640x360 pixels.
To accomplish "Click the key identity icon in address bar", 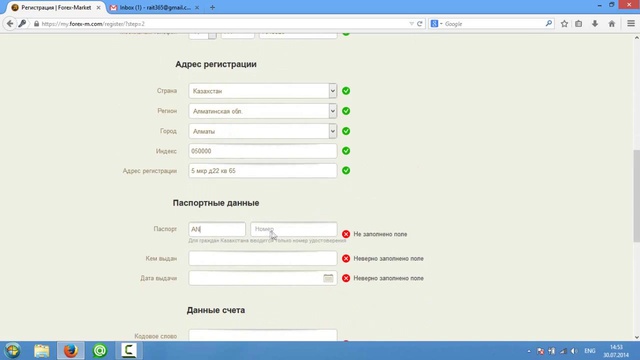I will click(22, 24).
